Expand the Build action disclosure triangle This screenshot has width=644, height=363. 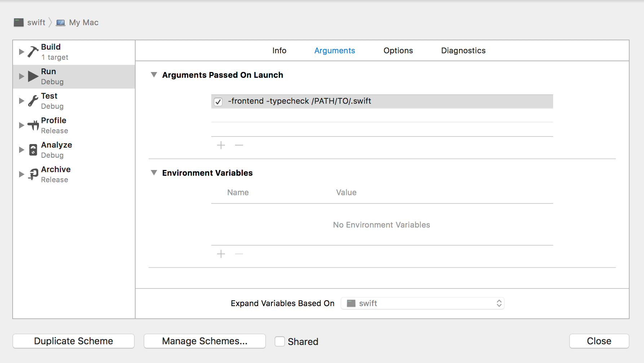pos(21,52)
